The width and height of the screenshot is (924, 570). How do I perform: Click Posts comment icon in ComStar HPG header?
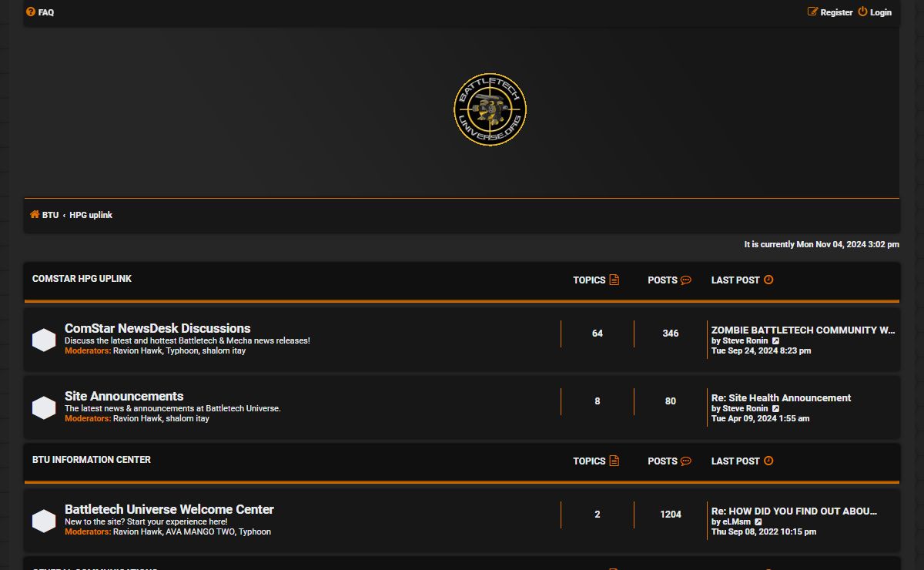point(686,280)
